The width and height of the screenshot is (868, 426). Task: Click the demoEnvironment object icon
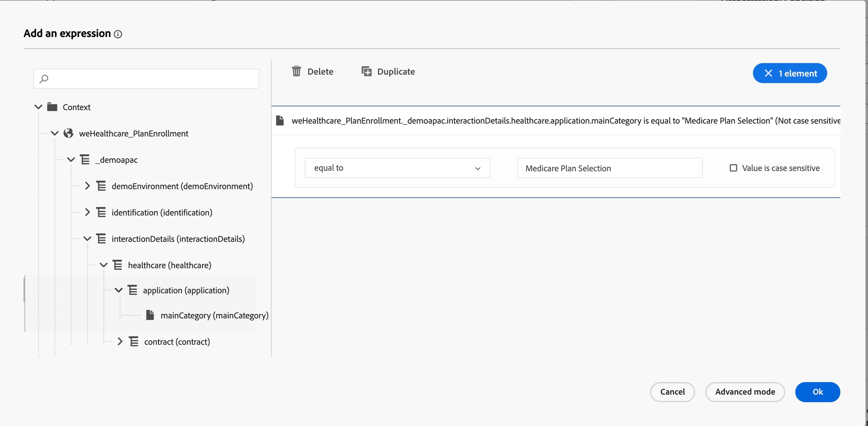click(101, 186)
